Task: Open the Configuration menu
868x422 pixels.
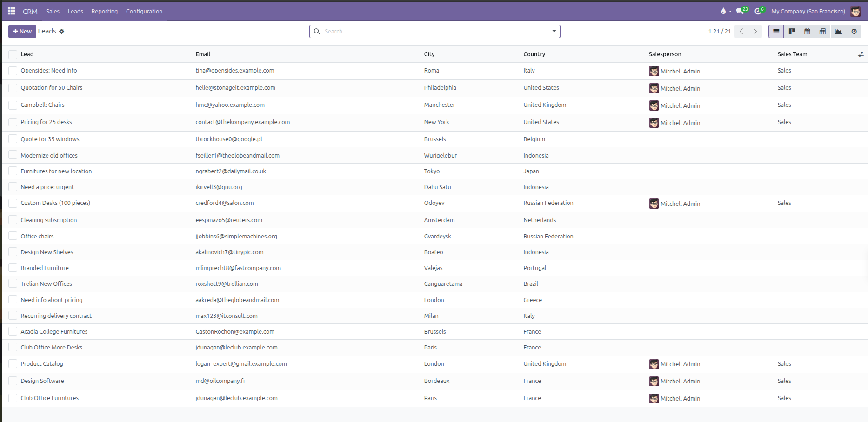Action: [x=144, y=11]
